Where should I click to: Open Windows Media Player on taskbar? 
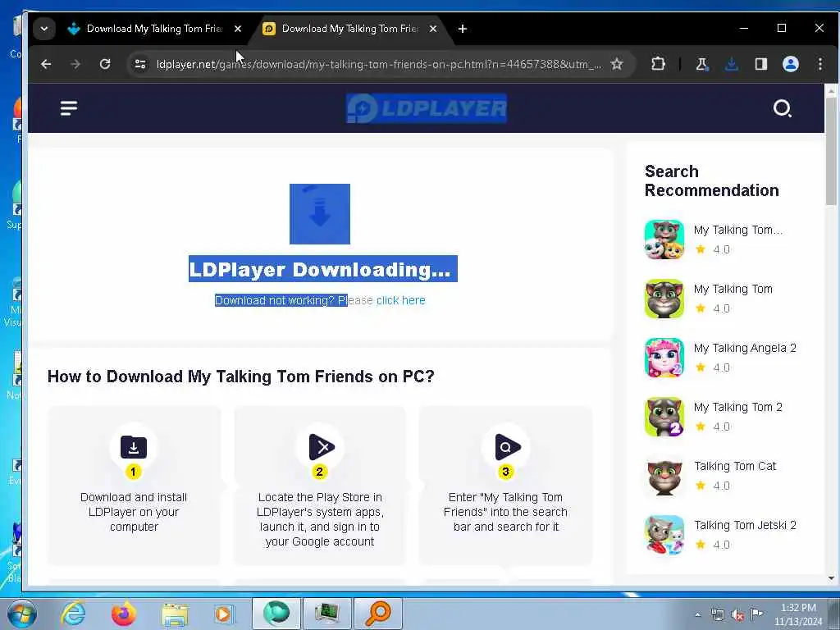(223, 614)
